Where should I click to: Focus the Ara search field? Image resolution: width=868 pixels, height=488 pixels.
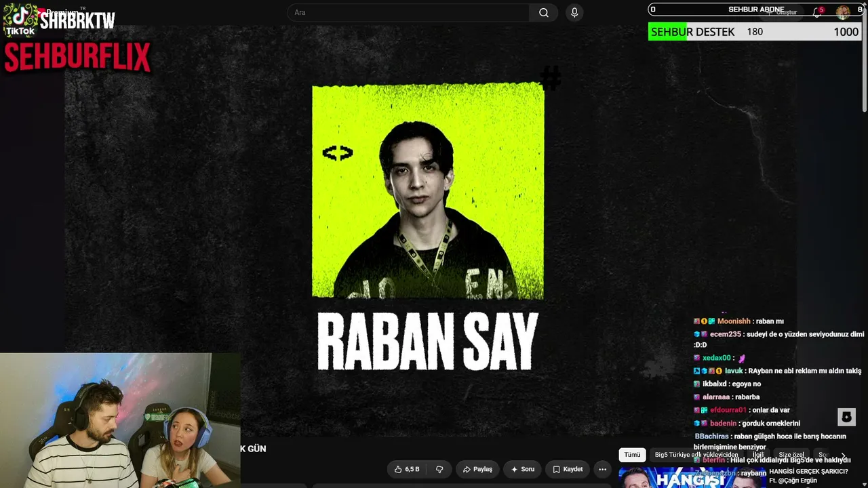point(408,13)
